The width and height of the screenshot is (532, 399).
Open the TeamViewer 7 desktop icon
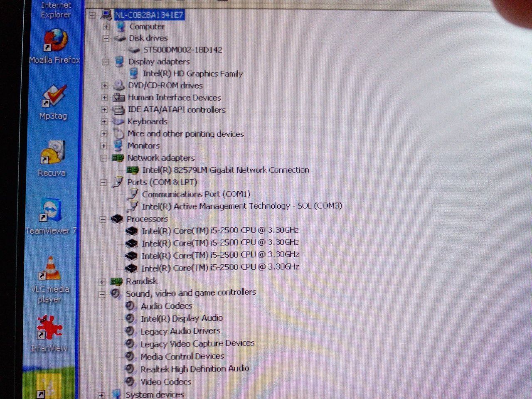click(51, 216)
